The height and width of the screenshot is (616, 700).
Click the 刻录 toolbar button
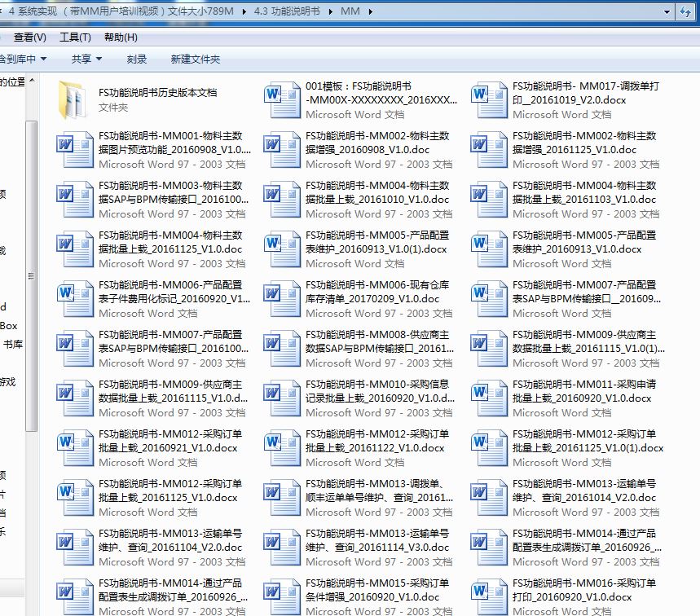(x=137, y=59)
